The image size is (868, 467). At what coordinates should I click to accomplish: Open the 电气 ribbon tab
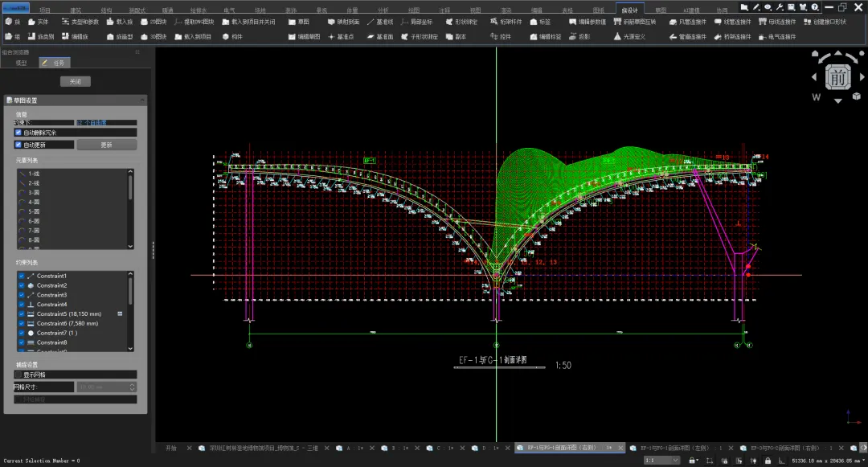click(229, 10)
